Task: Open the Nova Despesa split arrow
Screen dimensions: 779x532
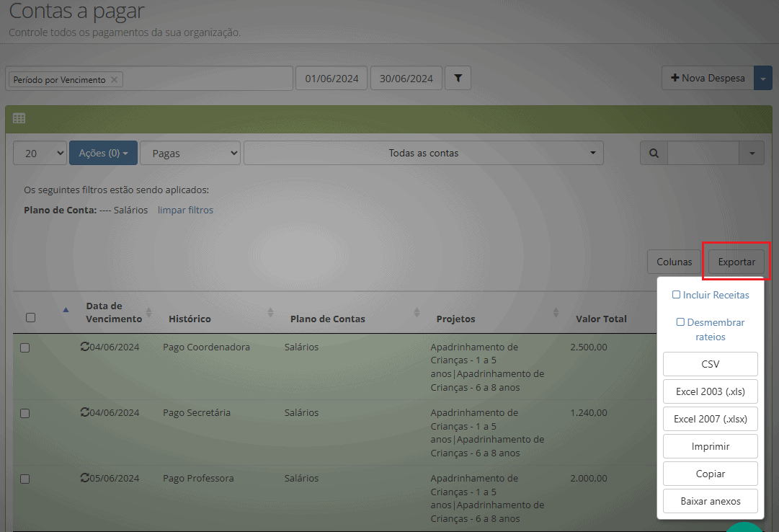Action: (763, 78)
